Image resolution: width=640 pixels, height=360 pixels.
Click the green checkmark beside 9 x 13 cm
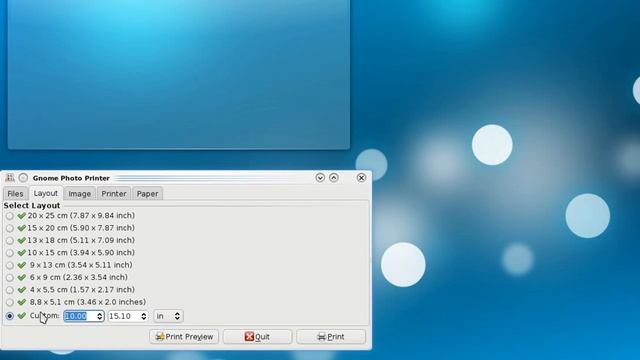click(x=22, y=265)
